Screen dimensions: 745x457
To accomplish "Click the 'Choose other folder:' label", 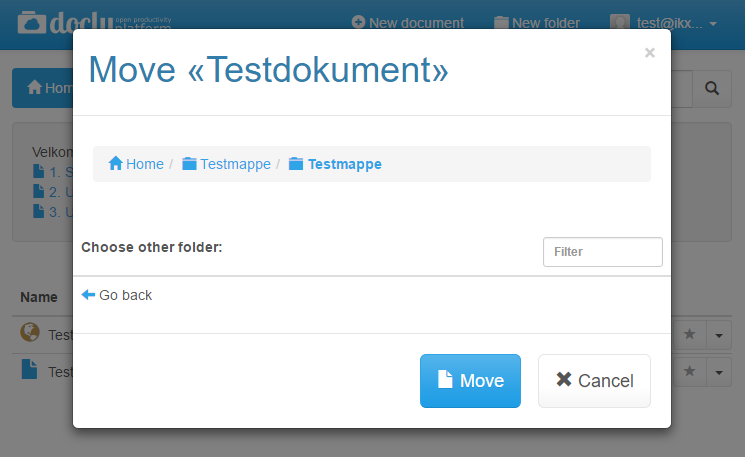I will [x=152, y=247].
